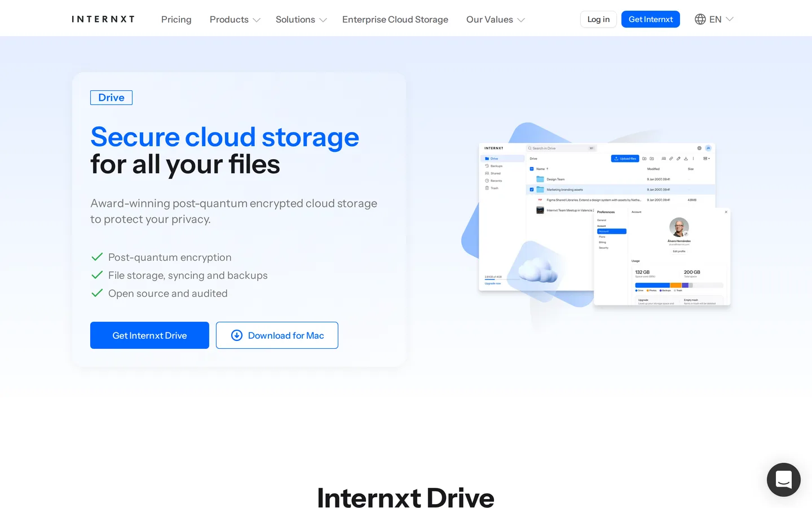812x508 pixels.
Task: Click the blue Get Internxt button
Action: 651,19
